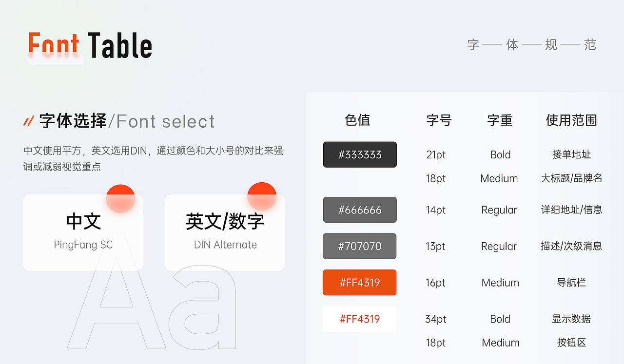624x364 pixels.
Task: Choose the white #FF4319 swatch with orange text
Action: click(x=360, y=319)
